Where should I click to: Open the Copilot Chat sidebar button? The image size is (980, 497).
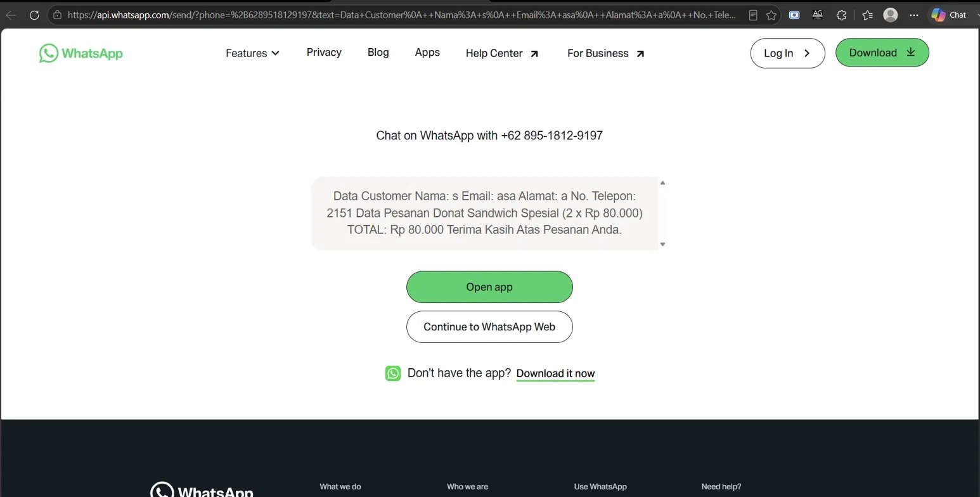[x=949, y=15]
